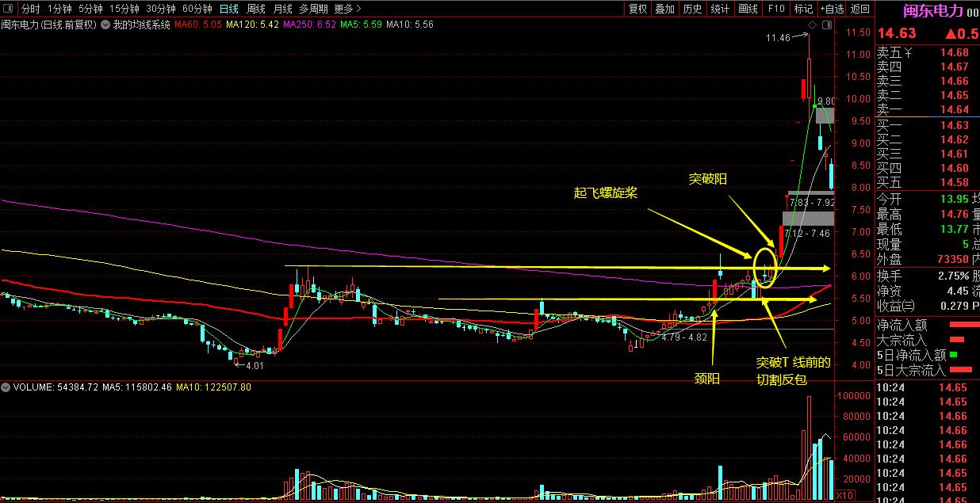Click the 标记 mark button

click(x=803, y=10)
